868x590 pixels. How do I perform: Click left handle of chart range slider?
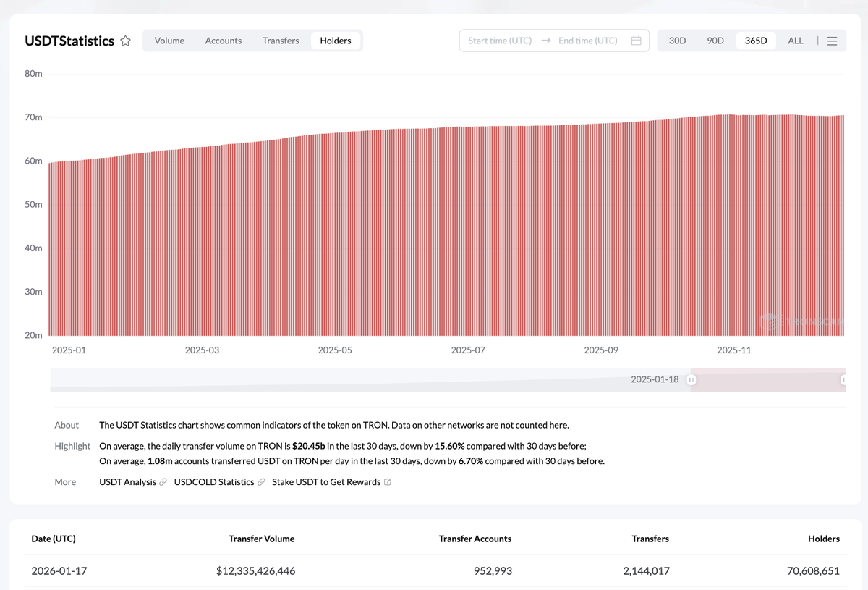(692, 379)
